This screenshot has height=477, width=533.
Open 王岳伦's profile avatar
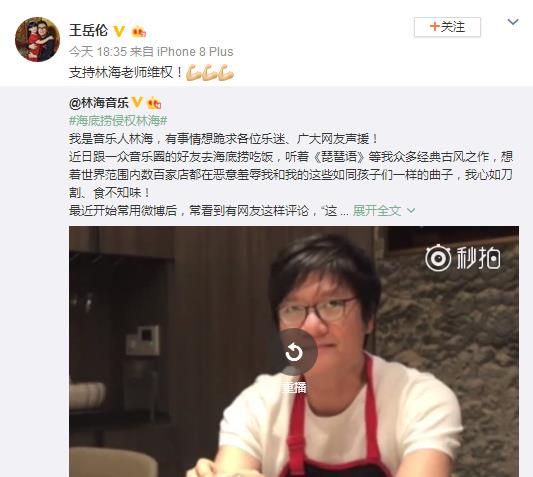(x=37, y=39)
